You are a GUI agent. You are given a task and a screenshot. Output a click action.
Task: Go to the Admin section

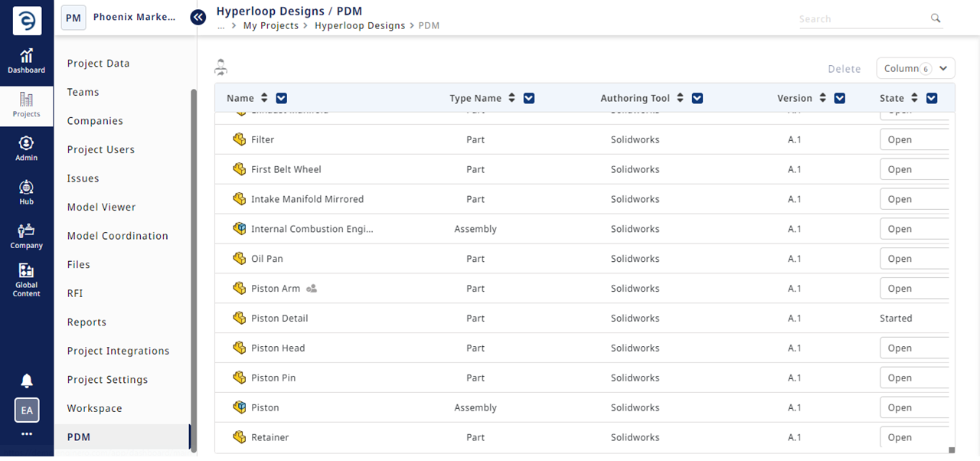click(x=27, y=149)
